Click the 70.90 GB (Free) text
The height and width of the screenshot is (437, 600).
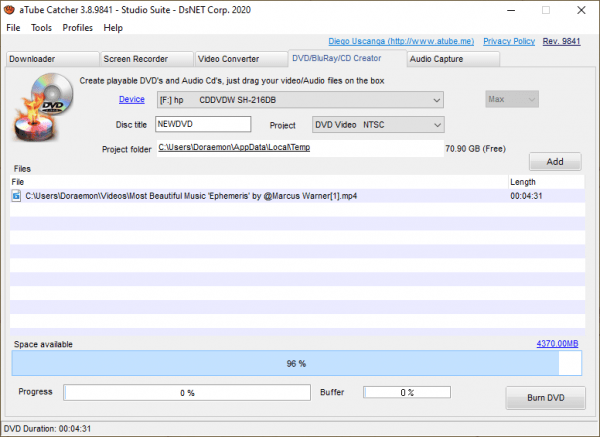pos(476,149)
